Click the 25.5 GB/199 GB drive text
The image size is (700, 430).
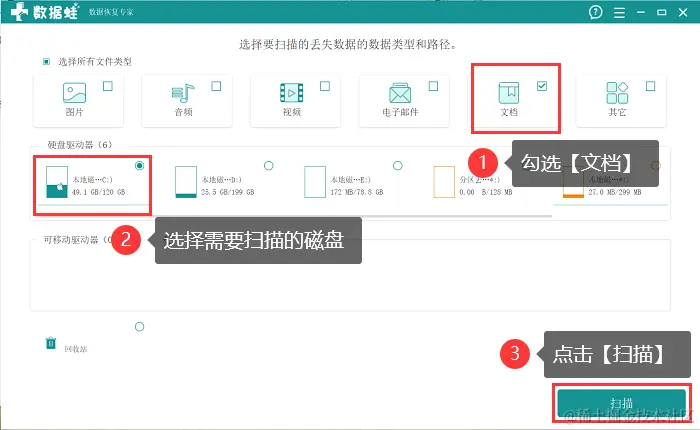click(x=228, y=192)
